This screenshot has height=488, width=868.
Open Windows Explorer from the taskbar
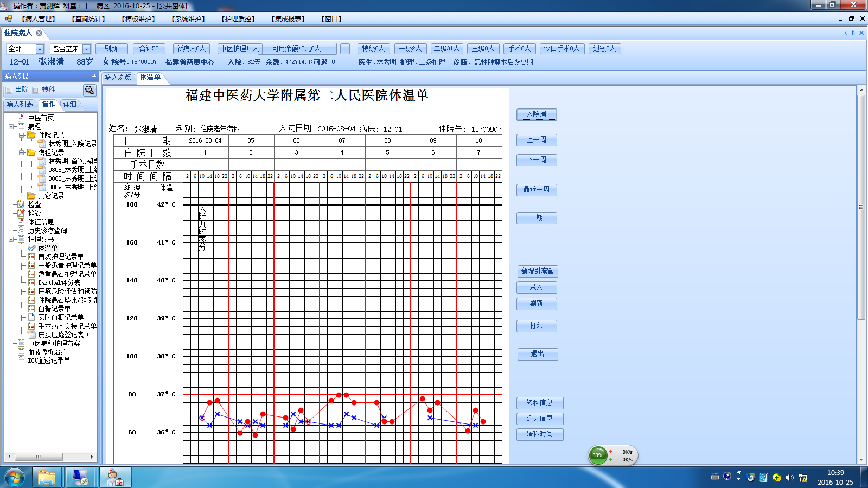(47, 477)
